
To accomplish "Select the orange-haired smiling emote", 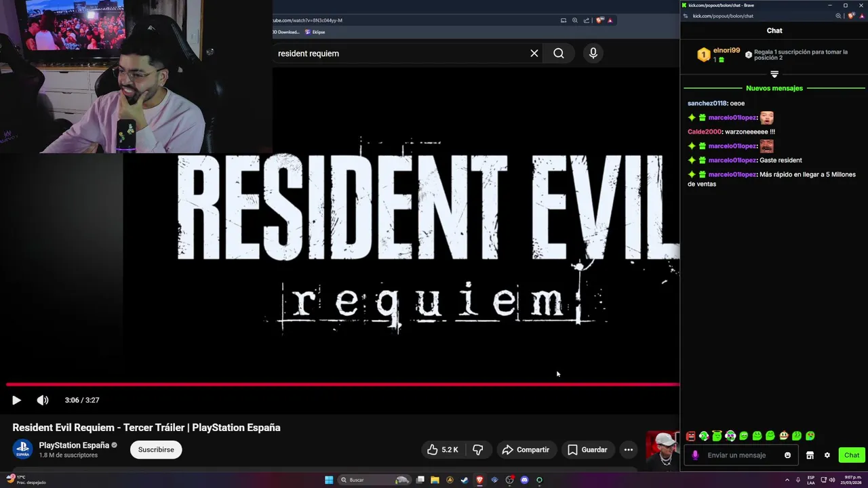I will [783, 436].
